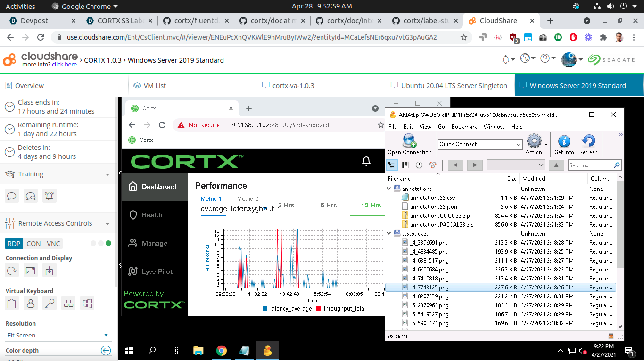Click the download icon under Connection and Display
This screenshot has width=644, height=362.
(x=50, y=271)
